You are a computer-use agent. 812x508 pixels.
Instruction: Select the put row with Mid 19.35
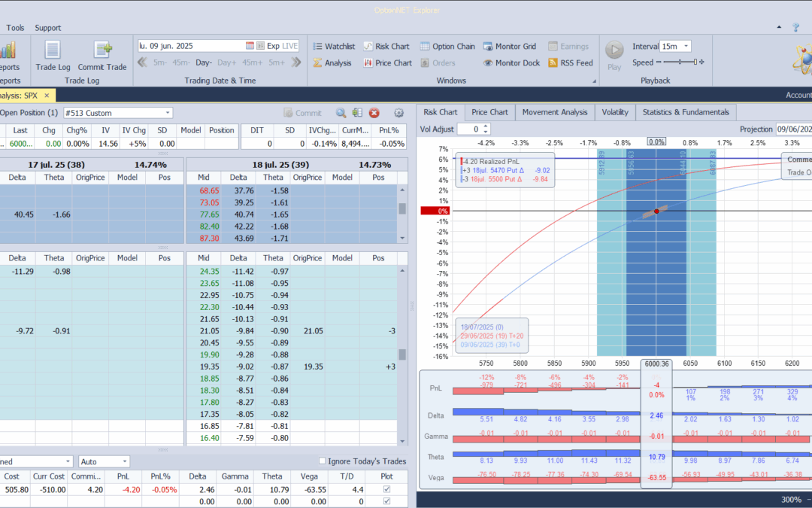click(x=292, y=367)
